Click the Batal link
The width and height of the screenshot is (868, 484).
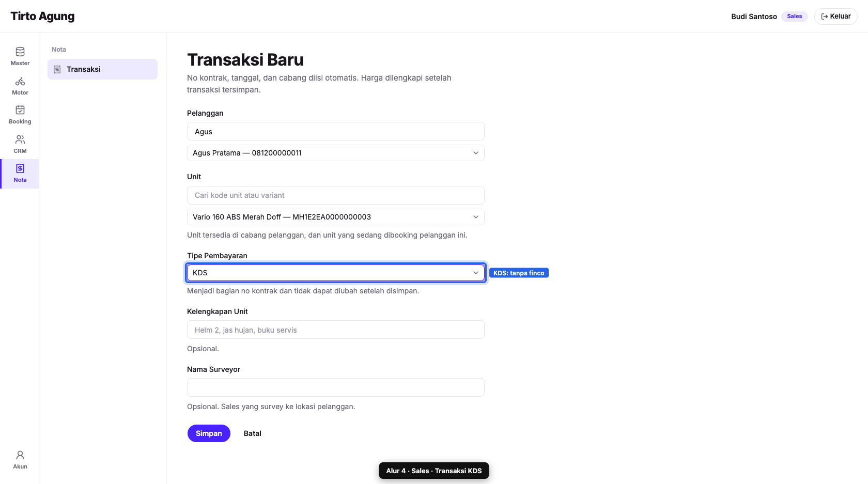pos(253,433)
